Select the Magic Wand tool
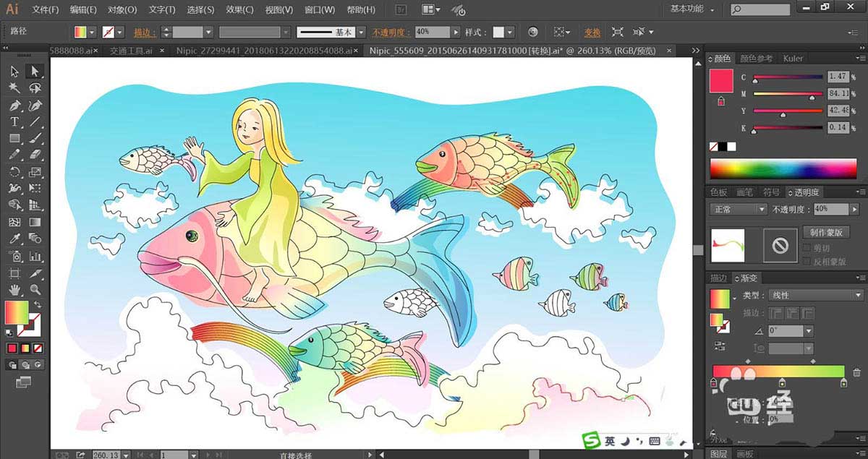 click(14, 88)
